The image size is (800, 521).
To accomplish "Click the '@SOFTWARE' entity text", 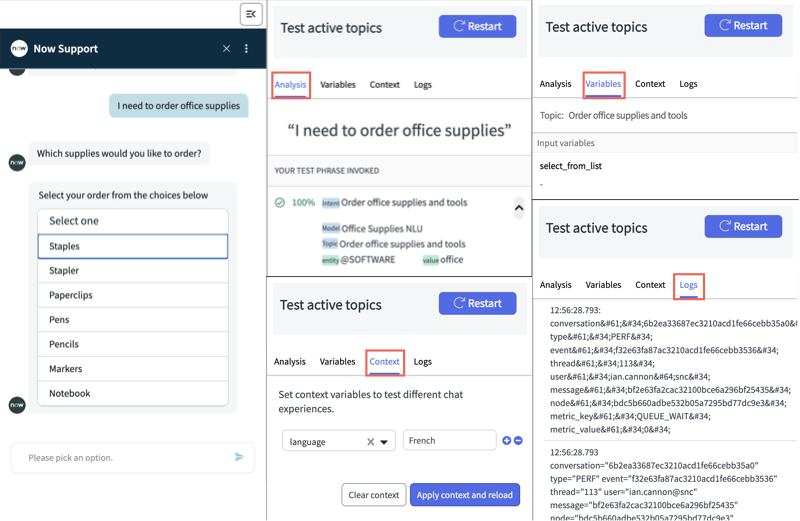I will click(x=368, y=260).
